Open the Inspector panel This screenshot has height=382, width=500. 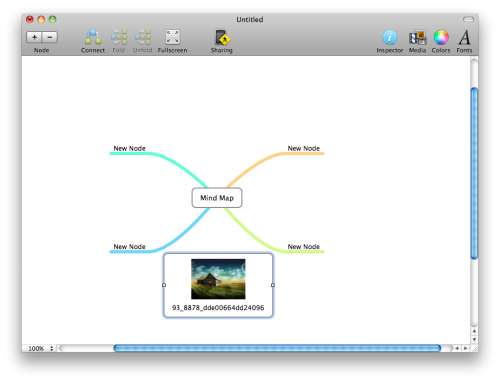(x=390, y=37)
